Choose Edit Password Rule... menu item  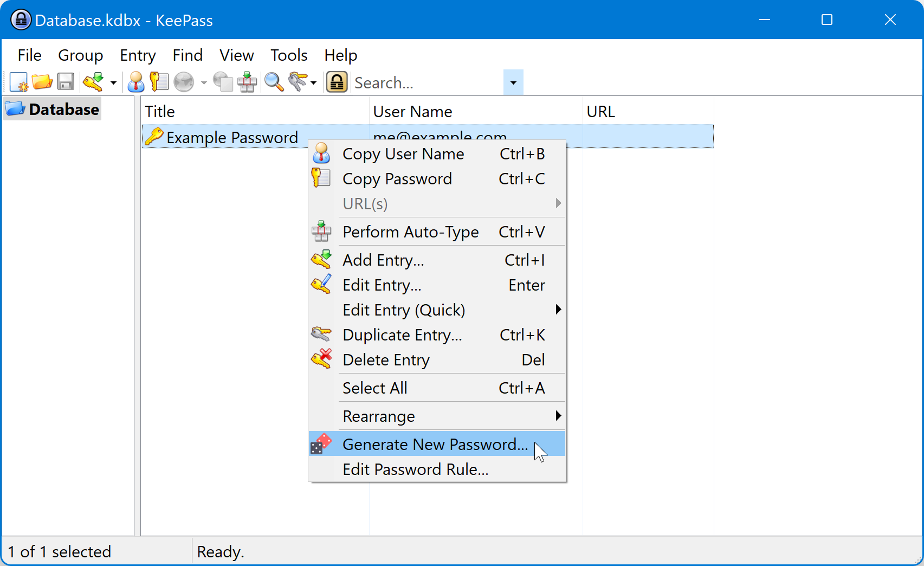click(437, 469)
